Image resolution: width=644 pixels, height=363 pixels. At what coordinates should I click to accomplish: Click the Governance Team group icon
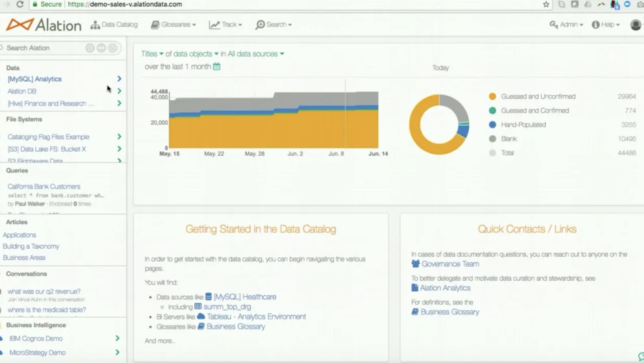point(415,264)
